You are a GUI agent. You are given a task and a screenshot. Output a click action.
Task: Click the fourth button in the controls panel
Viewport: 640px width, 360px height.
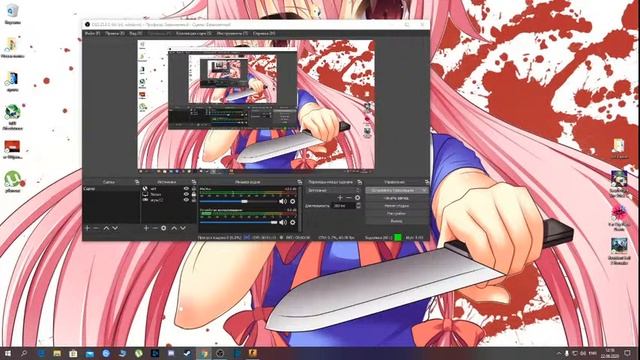(397, 213)
